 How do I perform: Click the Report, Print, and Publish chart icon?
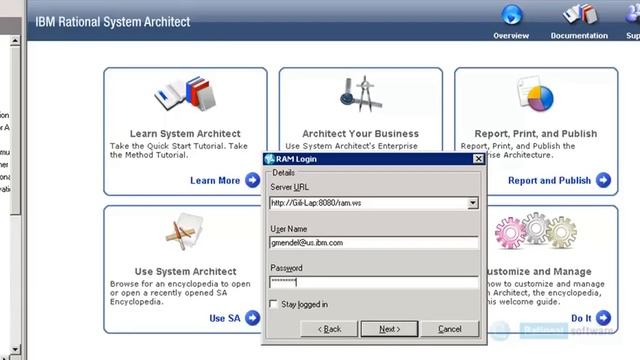click(536, 94)
